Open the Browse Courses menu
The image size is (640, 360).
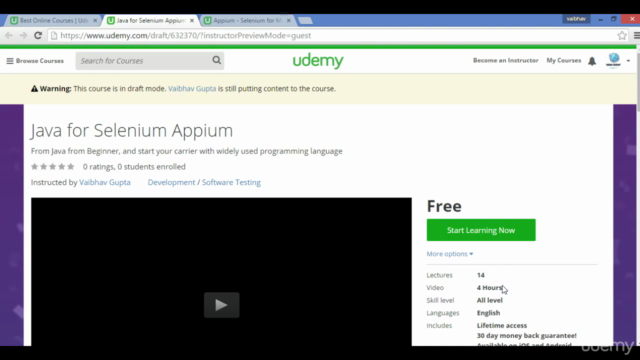click(x=35, y=61)
